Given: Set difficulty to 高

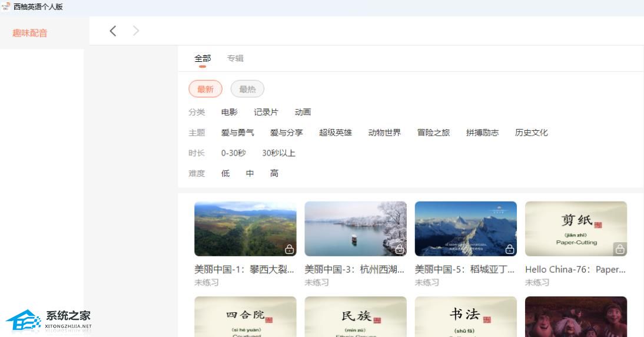Looking at the screenshot, I should pos(274,173).
